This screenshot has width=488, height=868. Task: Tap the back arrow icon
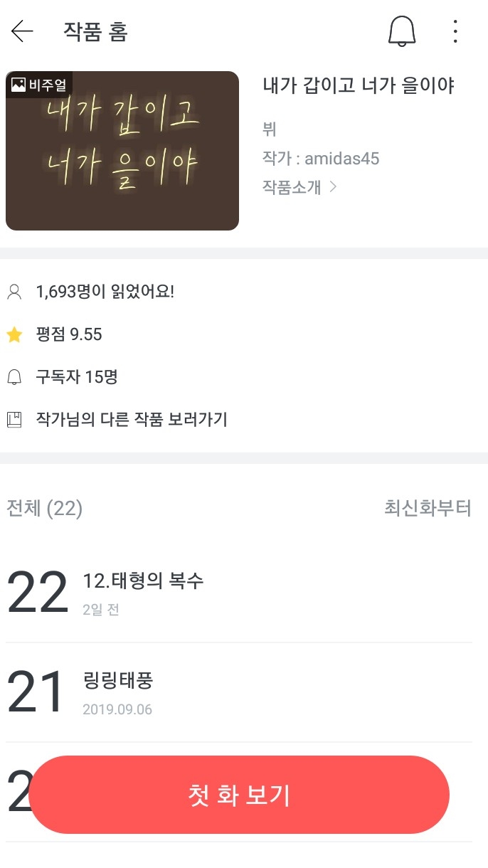22,31
